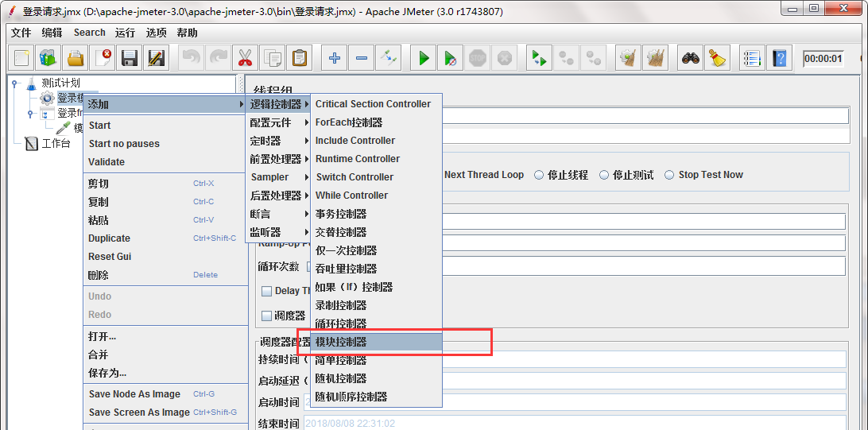This screenshot has height=430, width=868.
Task: Copy using the toolbar copy icon
Action: point(273,57)
